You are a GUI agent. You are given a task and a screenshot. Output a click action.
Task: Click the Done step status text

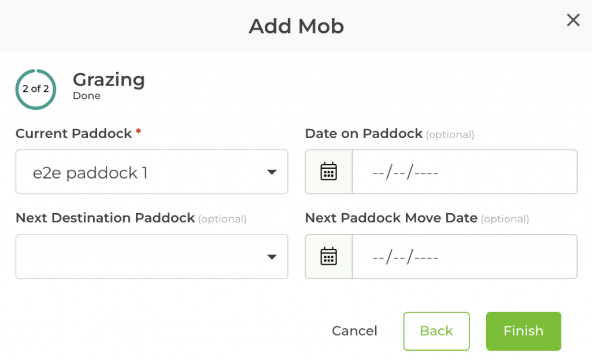[87, 96]
